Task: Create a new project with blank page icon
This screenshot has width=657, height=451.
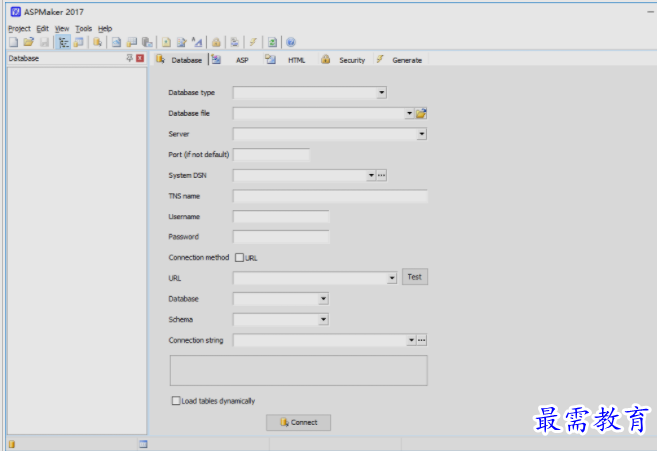Action: [x=13, y=42]
